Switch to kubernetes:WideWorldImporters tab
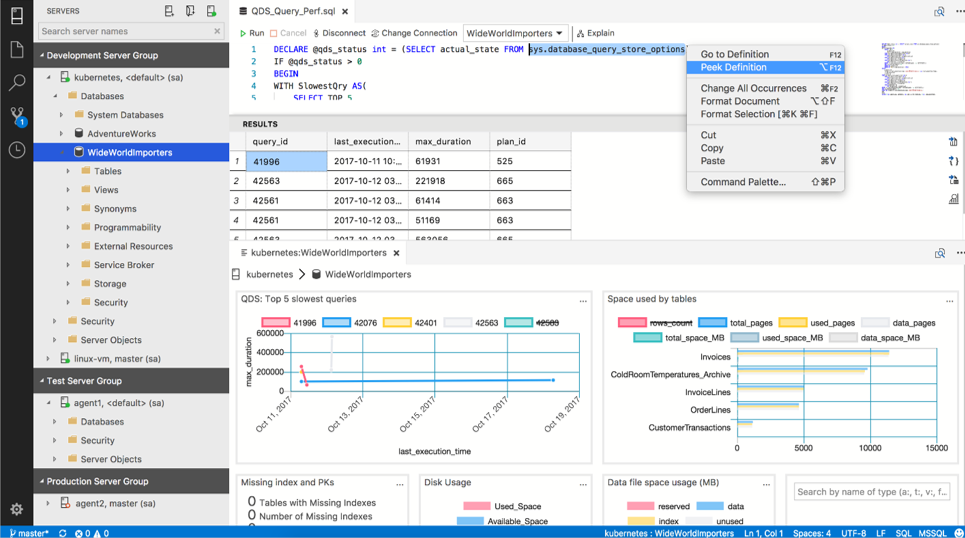 319,253
